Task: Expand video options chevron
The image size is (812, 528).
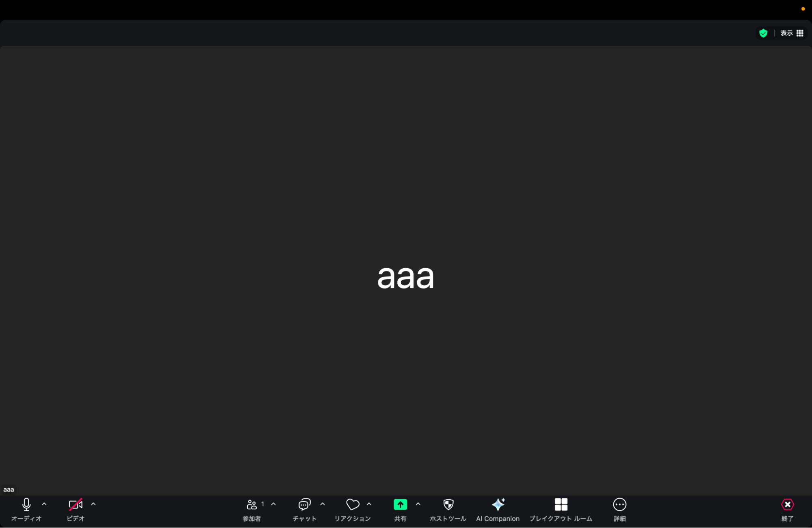Action: (x=93, y=504)
